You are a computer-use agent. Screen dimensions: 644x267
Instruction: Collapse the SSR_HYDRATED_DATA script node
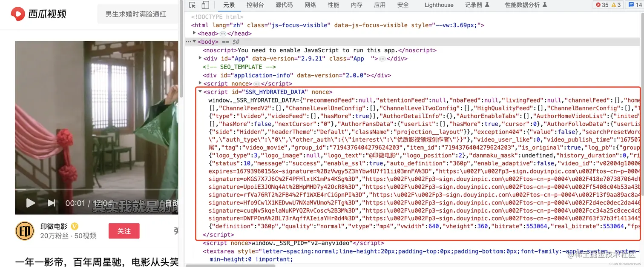200,92
